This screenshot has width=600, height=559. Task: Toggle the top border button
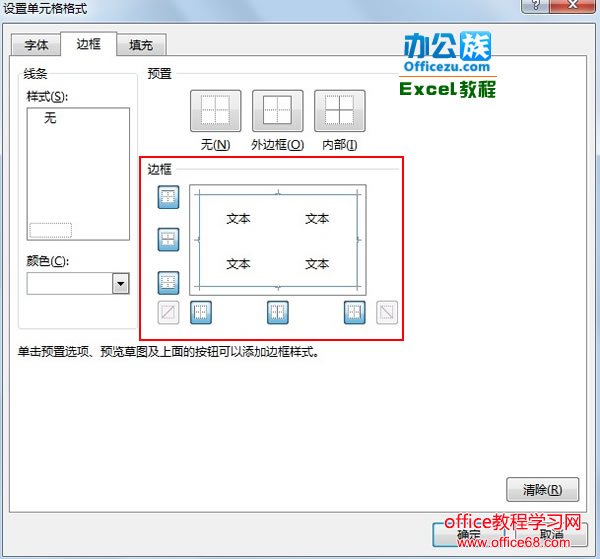[168, 197]
